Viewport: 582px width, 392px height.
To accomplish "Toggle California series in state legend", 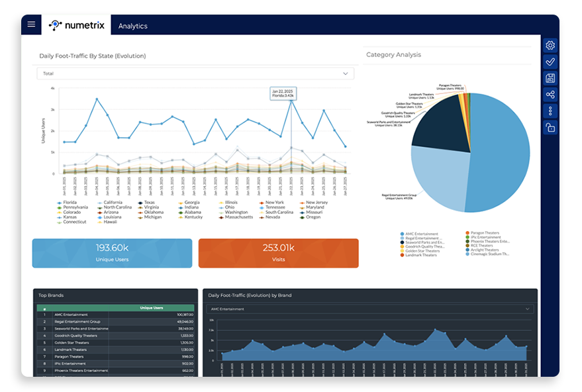I will (x=110, y=203).
